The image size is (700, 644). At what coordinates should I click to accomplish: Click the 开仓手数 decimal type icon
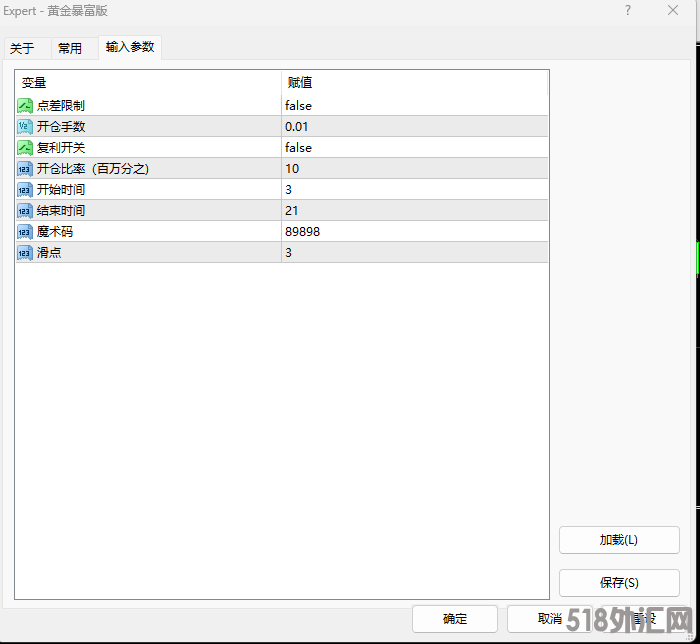click(25, 126)
